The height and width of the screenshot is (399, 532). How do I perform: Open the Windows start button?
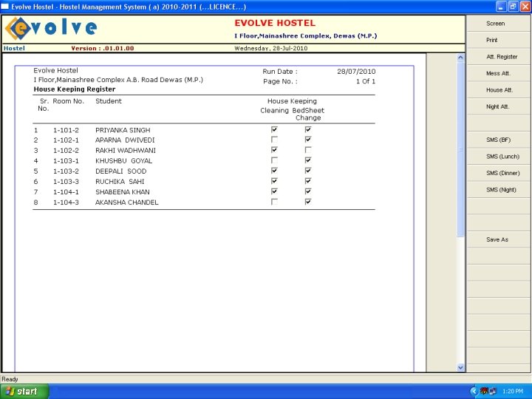[24, 391]
